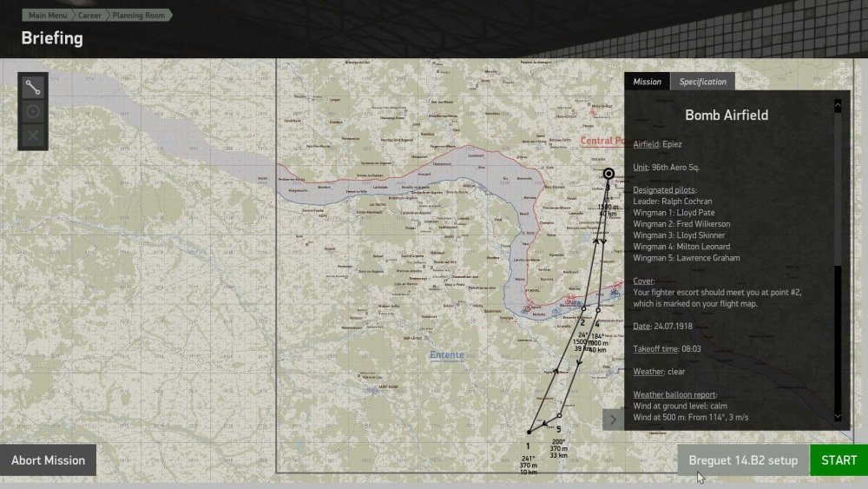Open Breguet 14.B2 setup
The height and width of the screenshot is (489, 868).
743,460
